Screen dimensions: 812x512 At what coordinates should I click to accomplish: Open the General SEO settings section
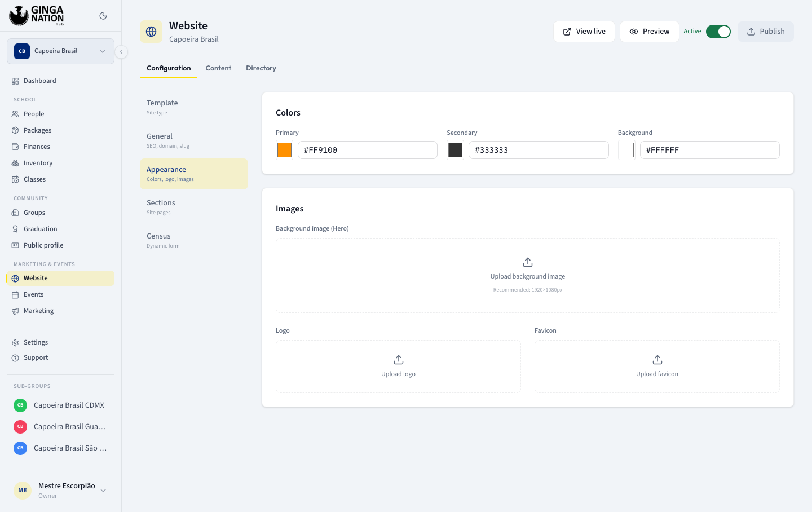tap(194, 140)
